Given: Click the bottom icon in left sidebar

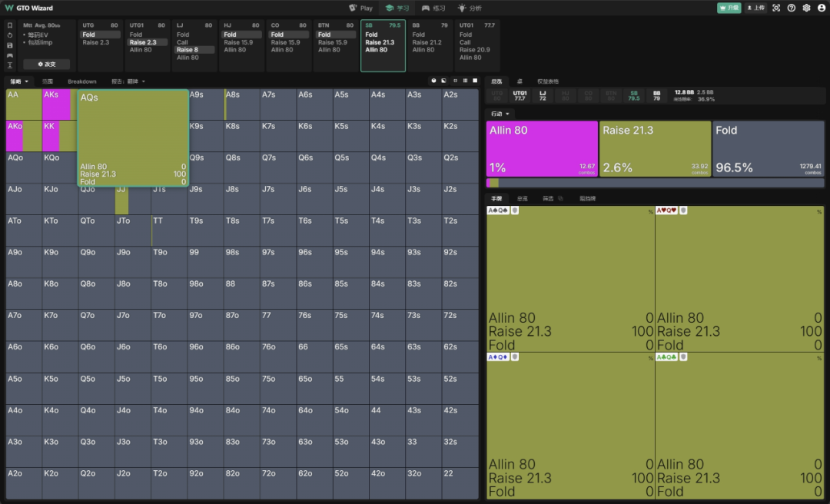Looking at the screenshot, I should click(x=9, y=65).
